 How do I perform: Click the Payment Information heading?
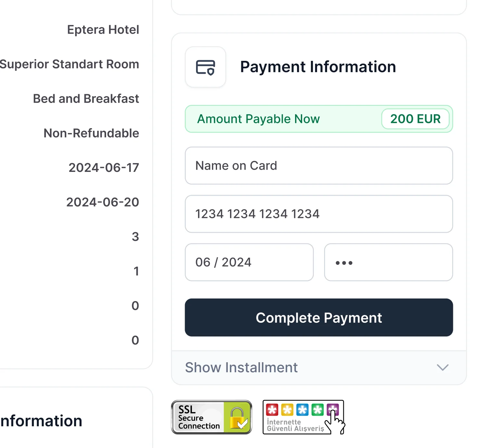coord(318,67)
